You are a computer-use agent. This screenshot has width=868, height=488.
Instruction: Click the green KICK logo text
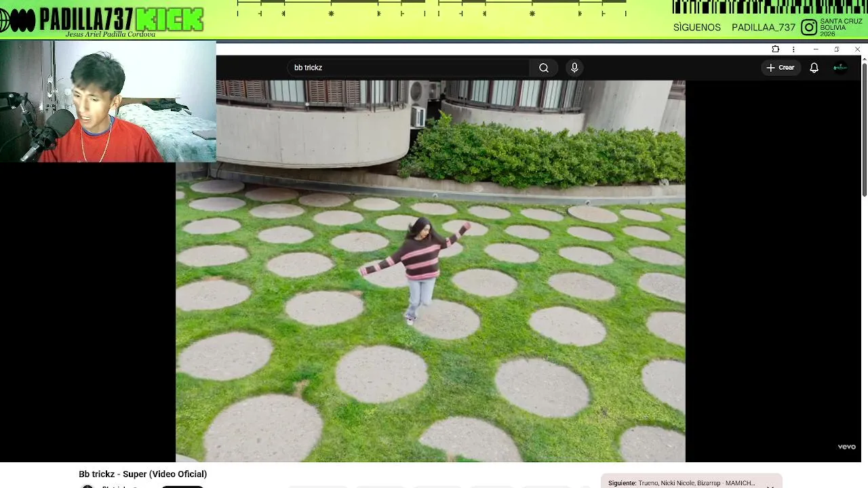tap(170, 19)
